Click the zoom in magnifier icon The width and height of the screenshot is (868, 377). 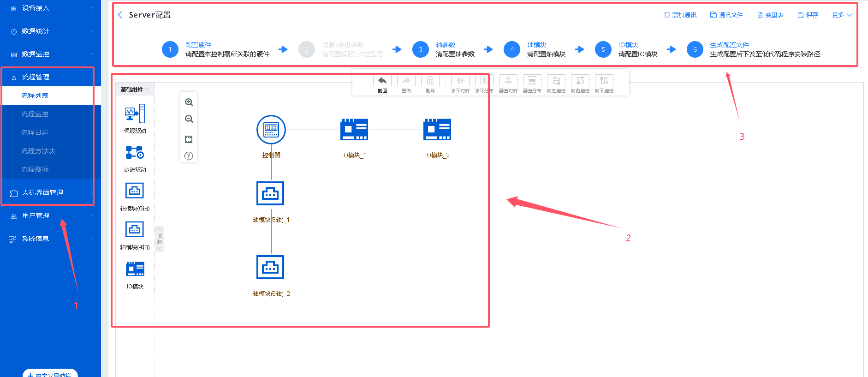coord(189,102)
